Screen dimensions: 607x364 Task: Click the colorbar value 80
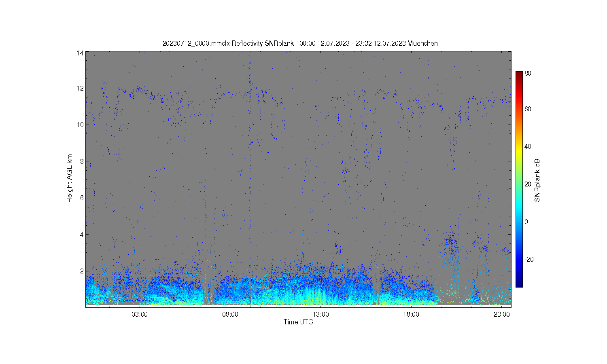[x=528, y=73]
